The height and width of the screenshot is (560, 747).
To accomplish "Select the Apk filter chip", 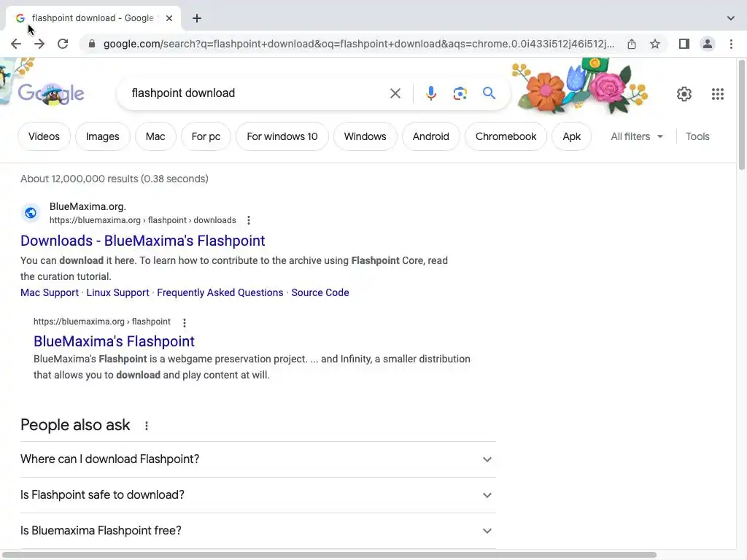I will click(x=572, y=136).
